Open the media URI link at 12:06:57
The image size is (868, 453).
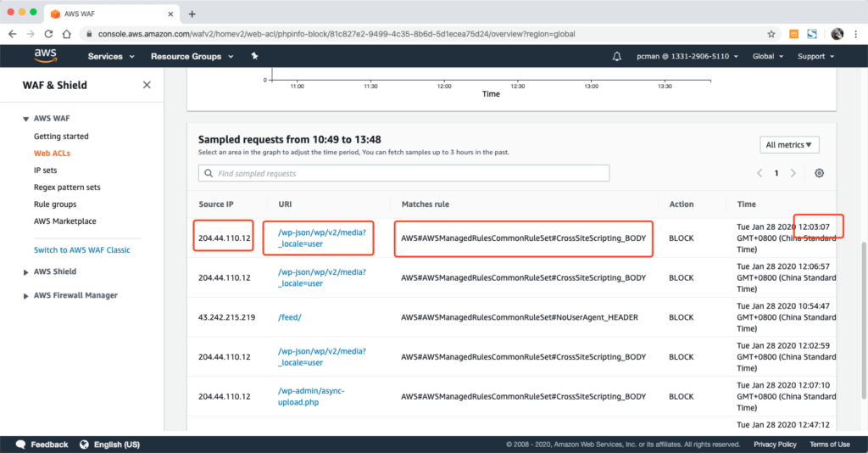point(322,277)
